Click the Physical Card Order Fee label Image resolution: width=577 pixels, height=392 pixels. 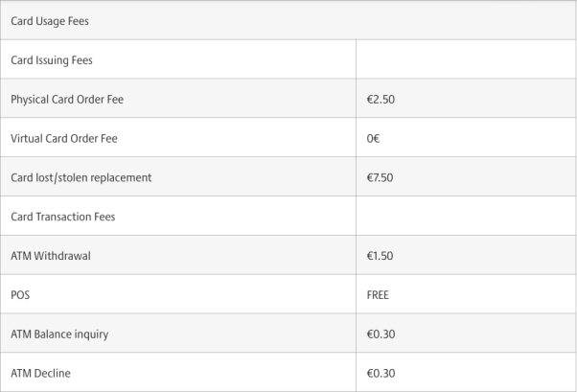(67, 100)
